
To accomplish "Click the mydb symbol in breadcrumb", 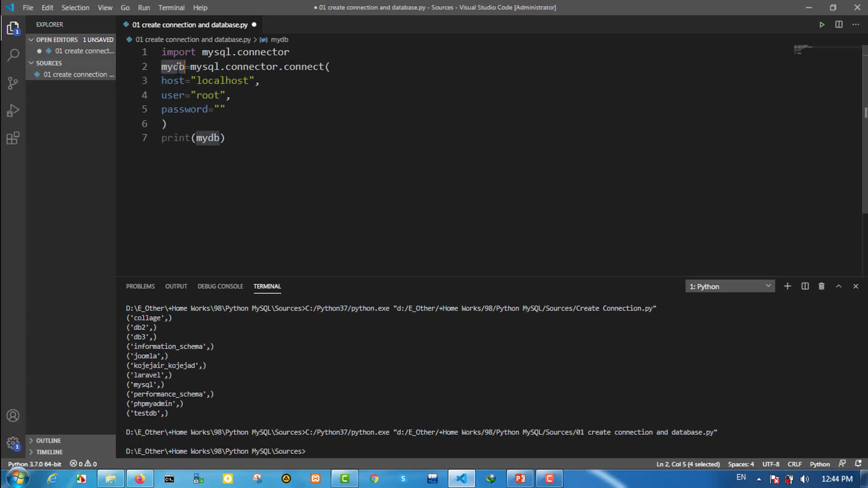I will click(x=274, y=39).
